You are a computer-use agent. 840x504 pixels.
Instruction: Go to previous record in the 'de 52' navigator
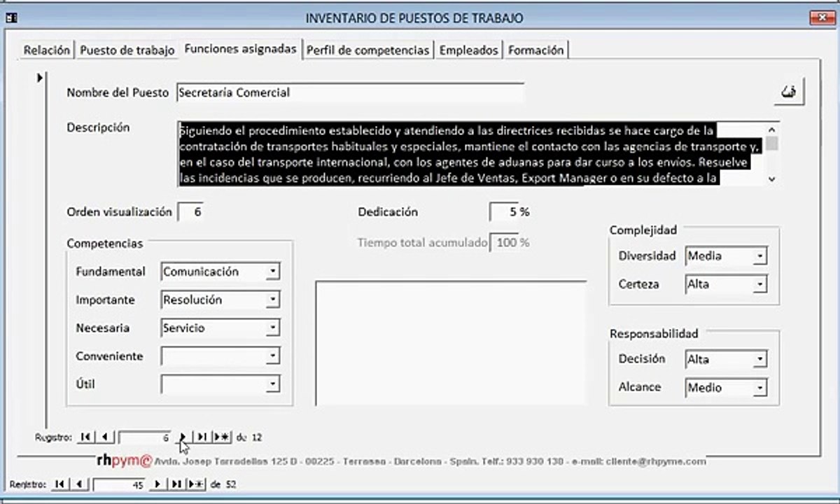(x=78, y=484)
